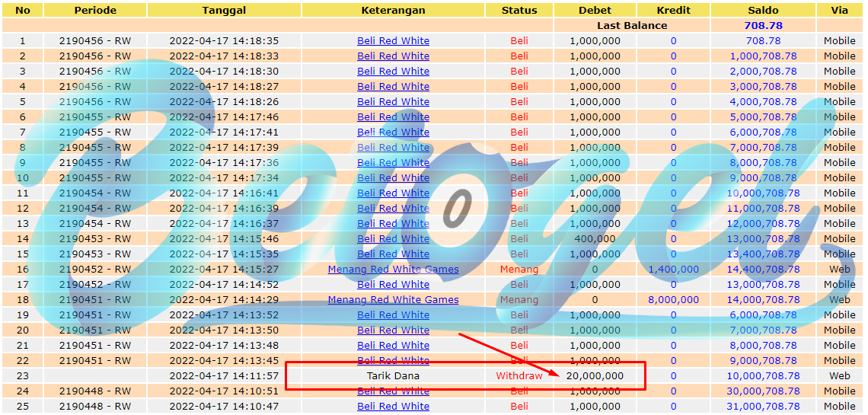Click the Via column header

(839, 10)
